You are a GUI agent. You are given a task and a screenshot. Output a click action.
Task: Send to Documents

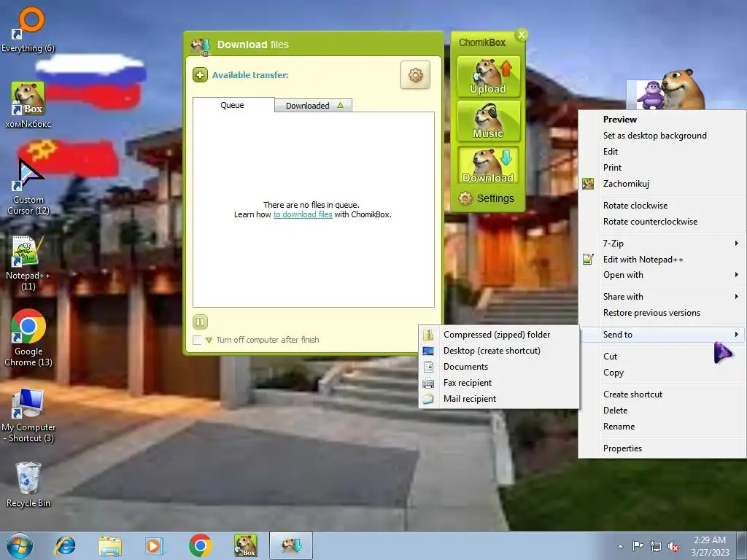tap(499, 367)
